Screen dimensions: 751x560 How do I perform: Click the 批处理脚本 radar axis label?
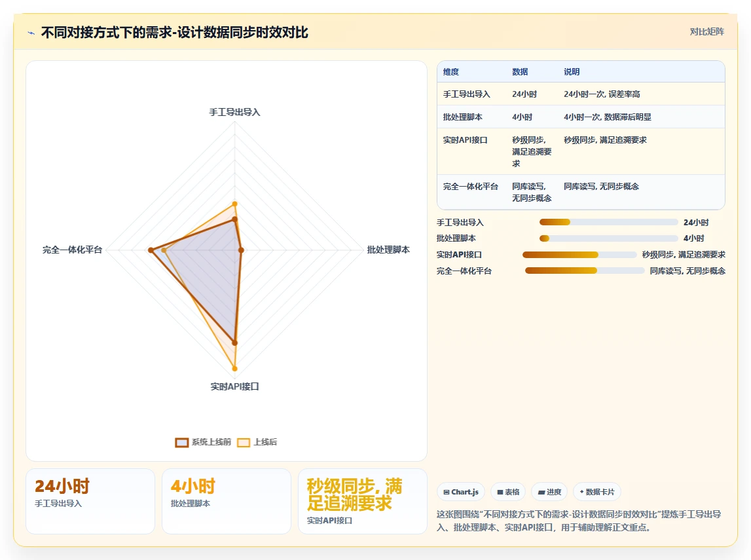click(388, 250)
